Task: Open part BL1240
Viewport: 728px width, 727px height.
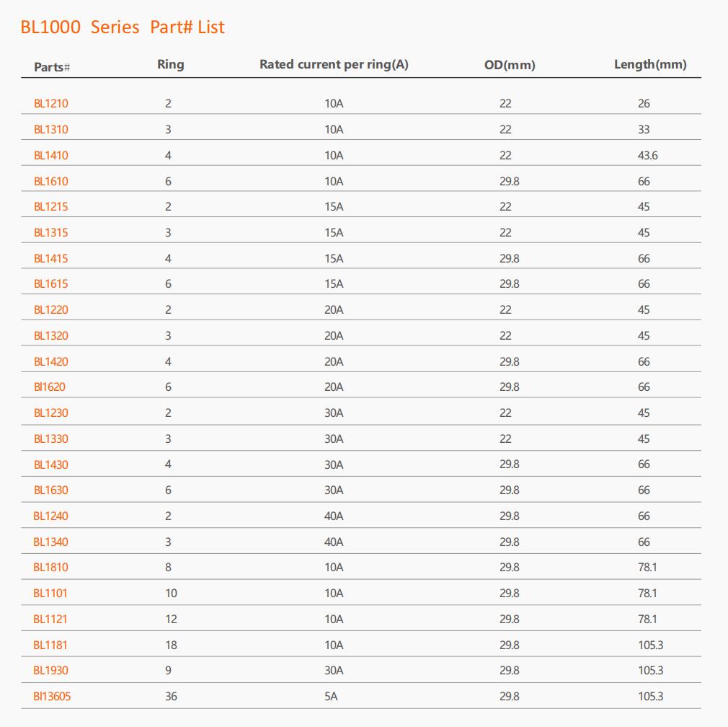Action: 50,516
